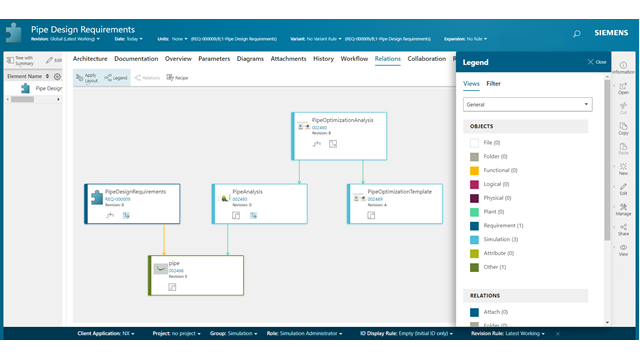Select the pipe node thumbnail

160,269
